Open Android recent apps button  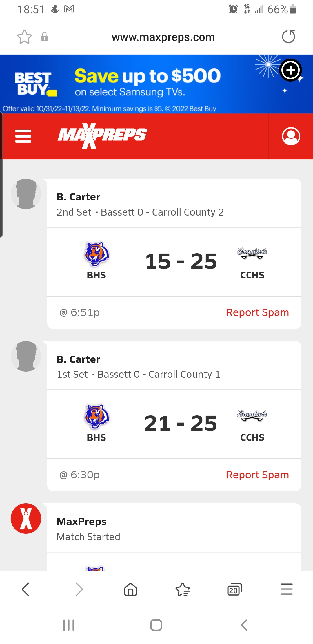tap(69, 625)
